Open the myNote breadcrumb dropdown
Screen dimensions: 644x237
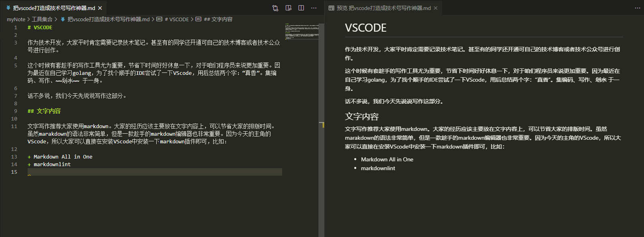coord(16,19)
